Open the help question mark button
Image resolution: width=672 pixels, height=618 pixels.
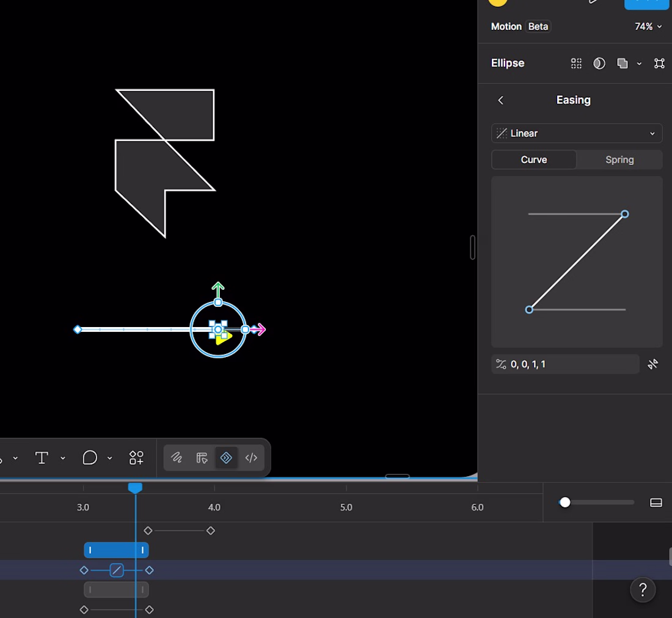tap(643, 590)
